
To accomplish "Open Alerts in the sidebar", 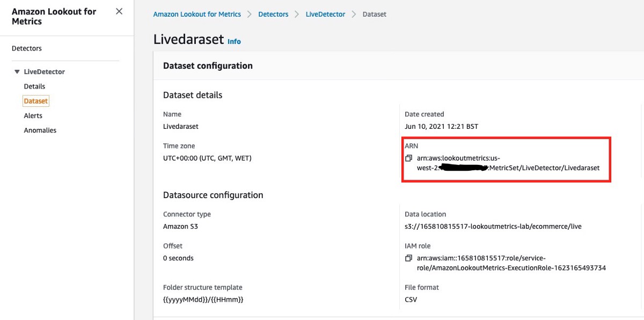I will [33, 116].
